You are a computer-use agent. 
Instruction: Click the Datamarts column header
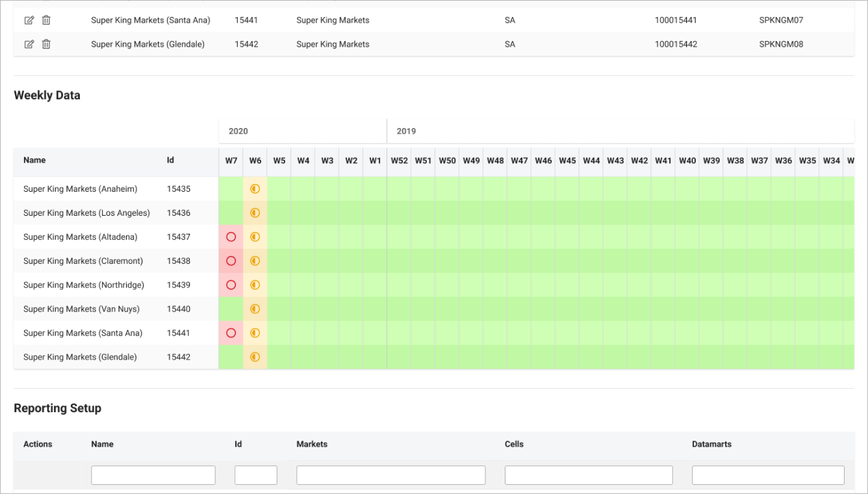711,445
